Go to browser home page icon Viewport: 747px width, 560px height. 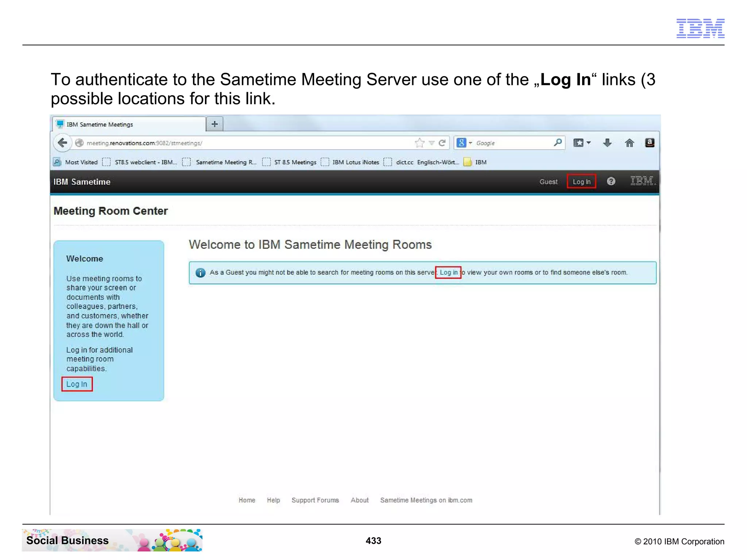(x=629, y=143)
